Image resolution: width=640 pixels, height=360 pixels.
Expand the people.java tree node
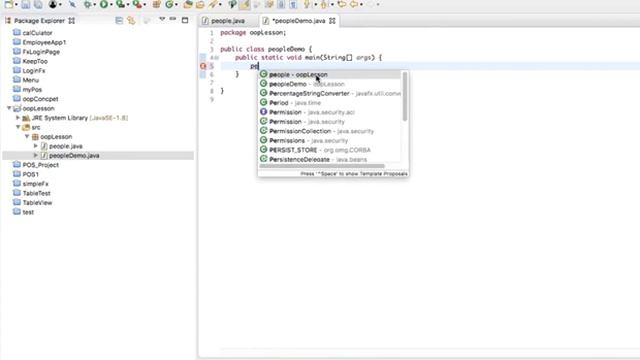[36, 146]
